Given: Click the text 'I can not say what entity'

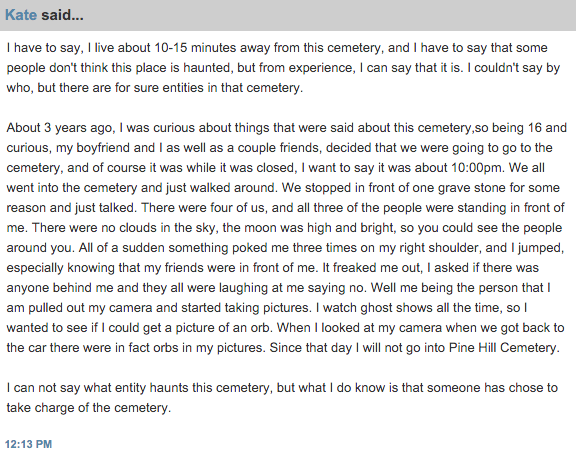Looking at the screenshot, I should [x=76, y=388].
